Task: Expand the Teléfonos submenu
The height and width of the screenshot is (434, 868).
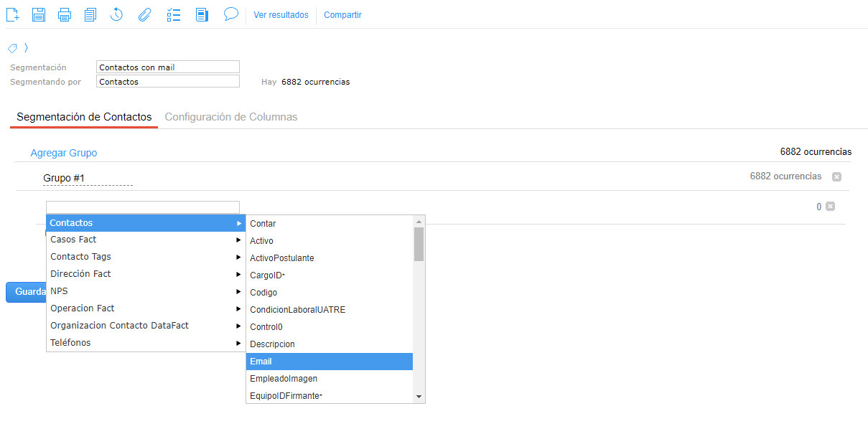Action: pyautogui.click(x=144, y=343)
